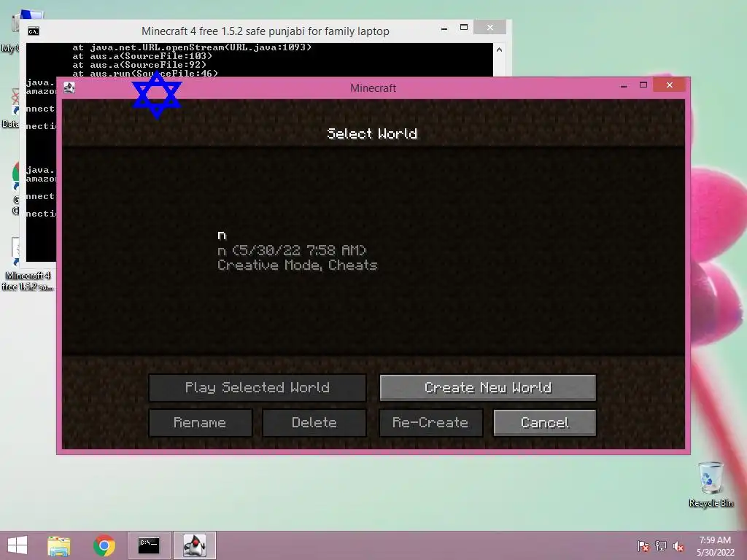Click the Minecraft window title icon
Viewport: 747px width, 560px height.
tap(69, 87)
